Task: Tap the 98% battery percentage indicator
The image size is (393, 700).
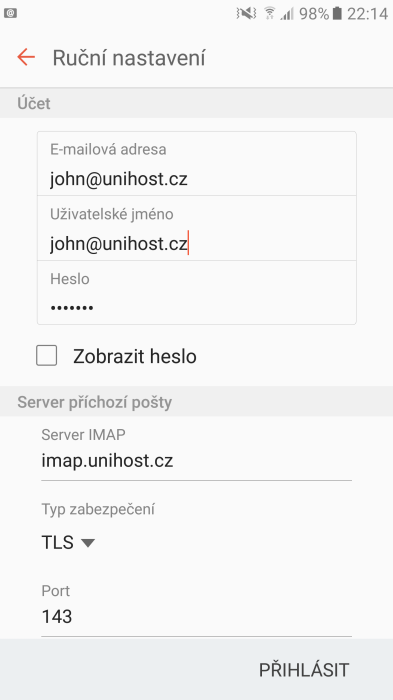Action: coord(314,14)
